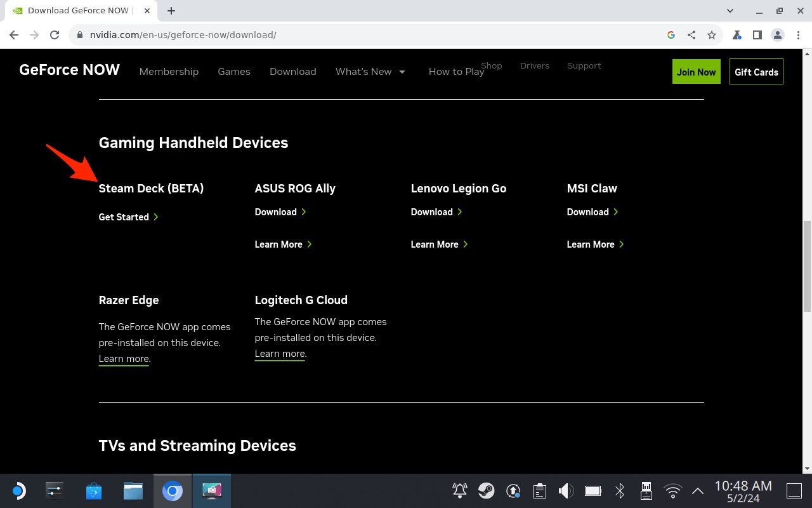Click Learn more under Razer Edge
Screen dimensions: 812x508
click(x=124, y=359)
